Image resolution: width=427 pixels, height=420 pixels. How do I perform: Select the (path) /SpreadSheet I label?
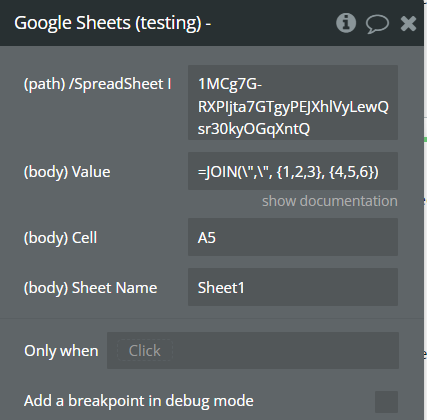click(x=98, y=84)
